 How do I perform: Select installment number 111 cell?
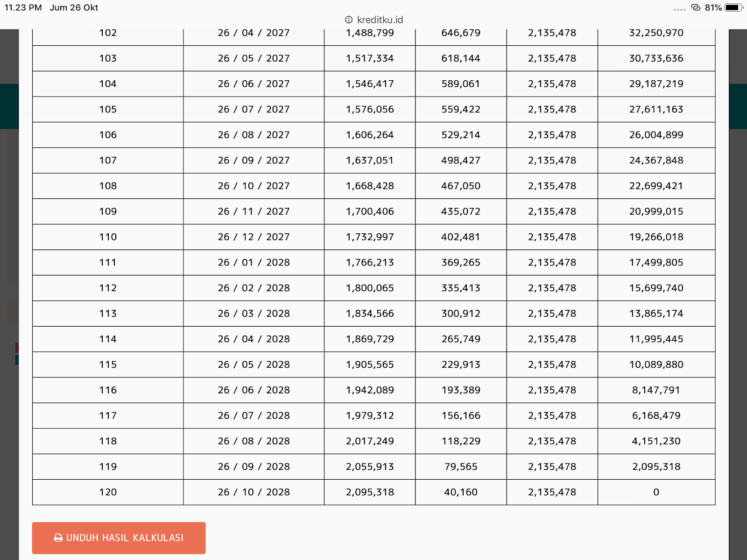coord(108,262)
